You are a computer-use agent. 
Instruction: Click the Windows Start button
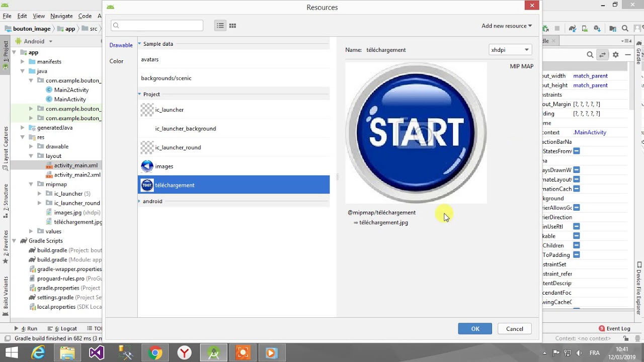pyautogui.click(x=12, y=353)
